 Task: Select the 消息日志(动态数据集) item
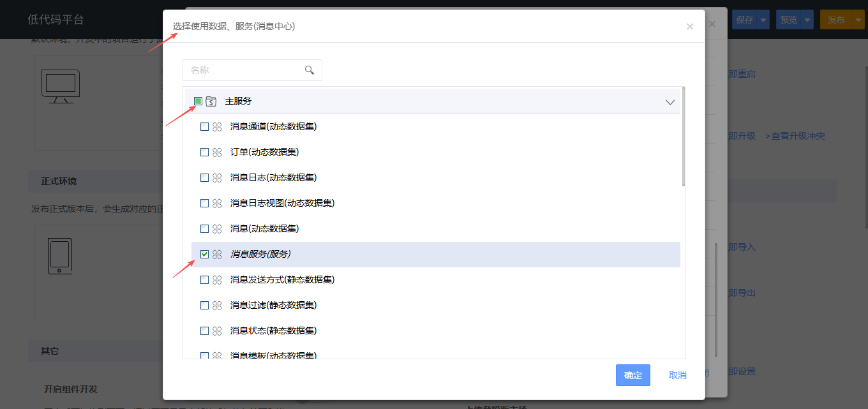[273, 178]
